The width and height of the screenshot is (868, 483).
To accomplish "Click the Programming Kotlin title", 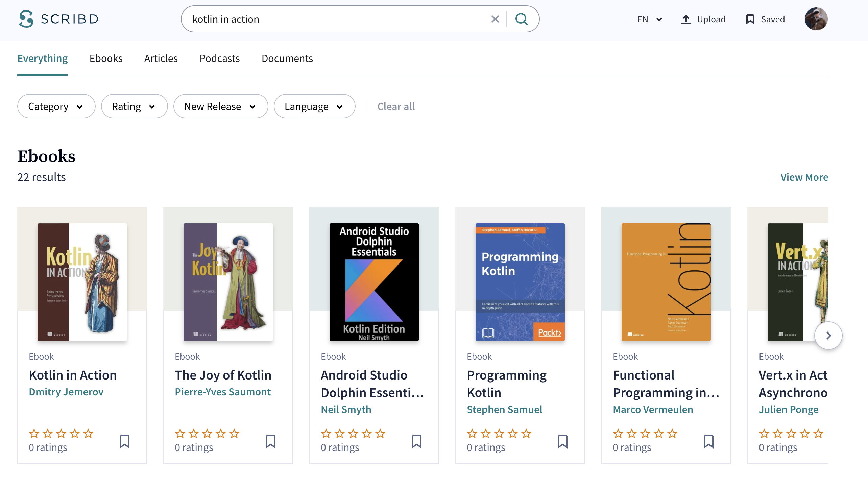I will tap(507, 384).
